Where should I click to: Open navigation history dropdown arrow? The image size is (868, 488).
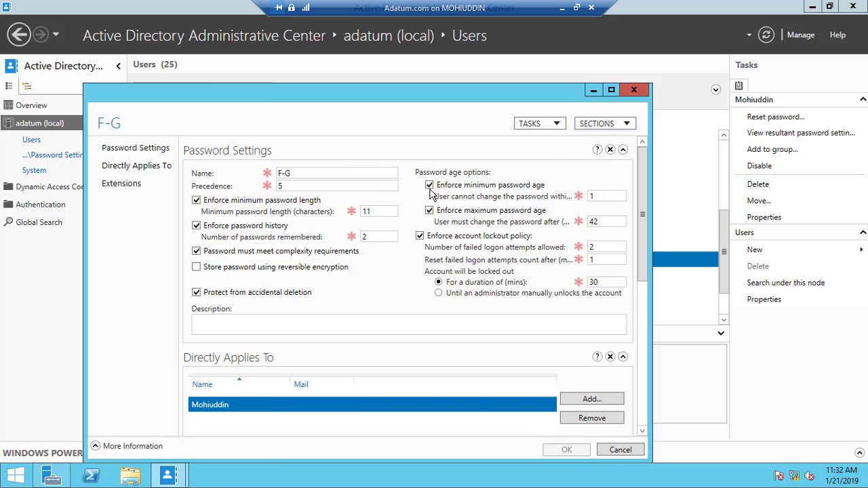(x=56, y=35)
